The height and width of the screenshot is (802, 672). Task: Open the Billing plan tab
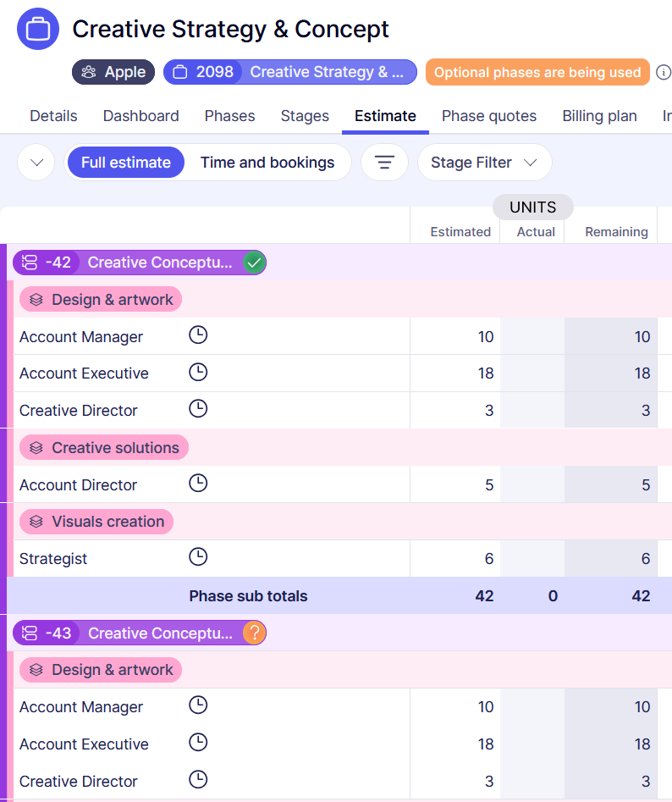pos(599,116)
